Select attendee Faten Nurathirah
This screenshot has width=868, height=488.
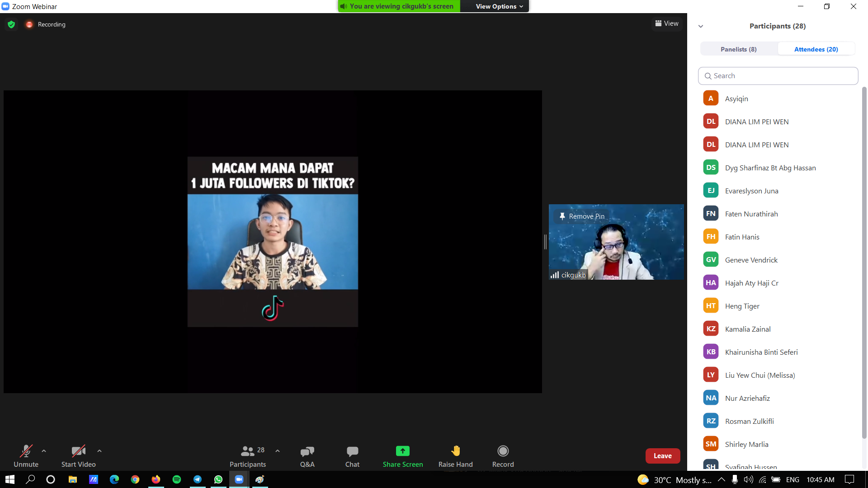tap(778, 214)
